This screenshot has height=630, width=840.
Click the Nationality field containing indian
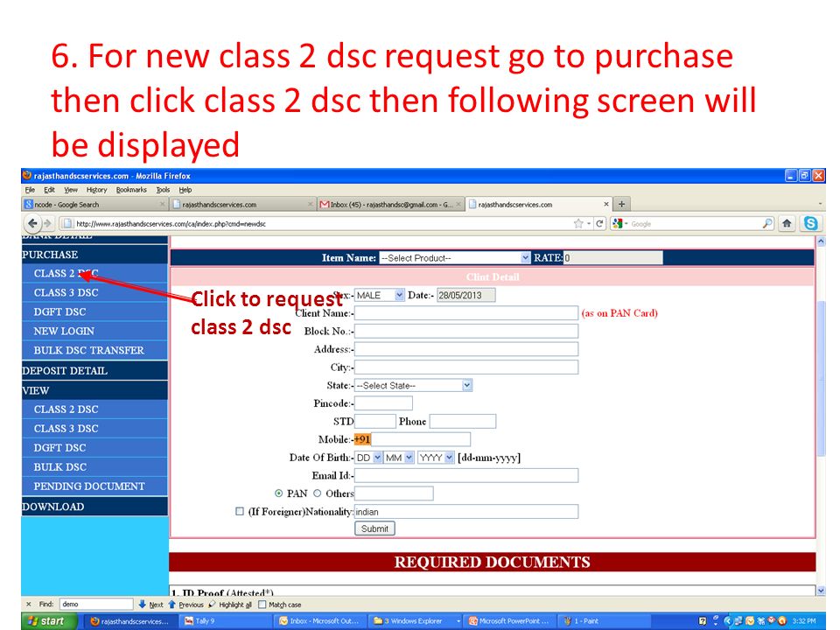466,512
